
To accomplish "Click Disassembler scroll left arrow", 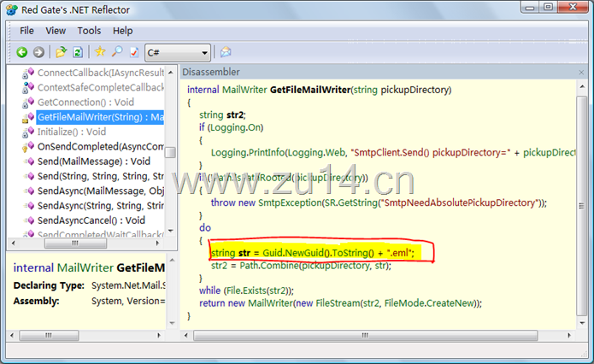I will point(186,335).
